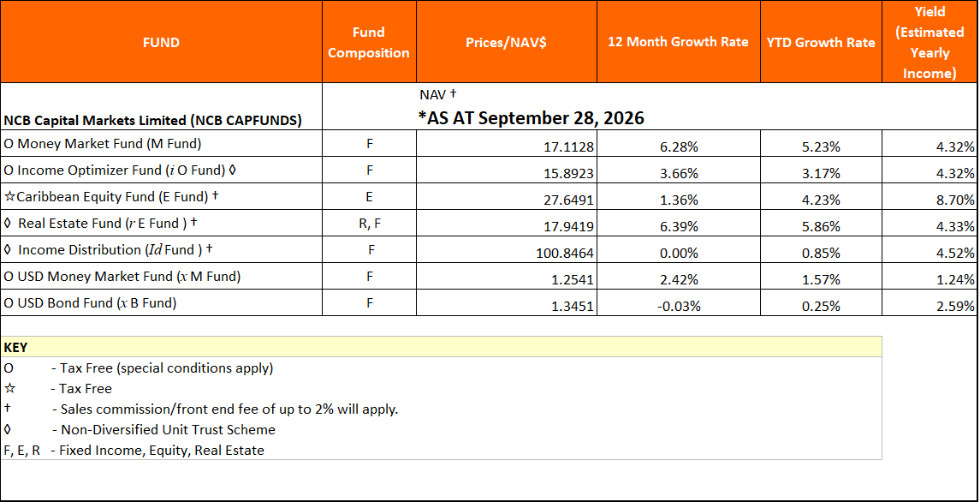Select the Money Market Fund yield 4.32%
The height and width of the screenshot is (502, 980).
pyautogui.click(x=956, y=147)
